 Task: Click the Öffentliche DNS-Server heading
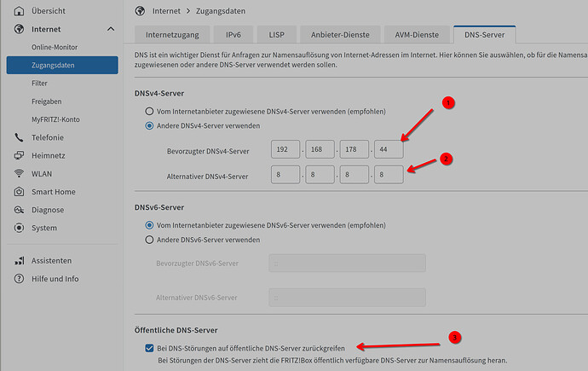point(176,330)
